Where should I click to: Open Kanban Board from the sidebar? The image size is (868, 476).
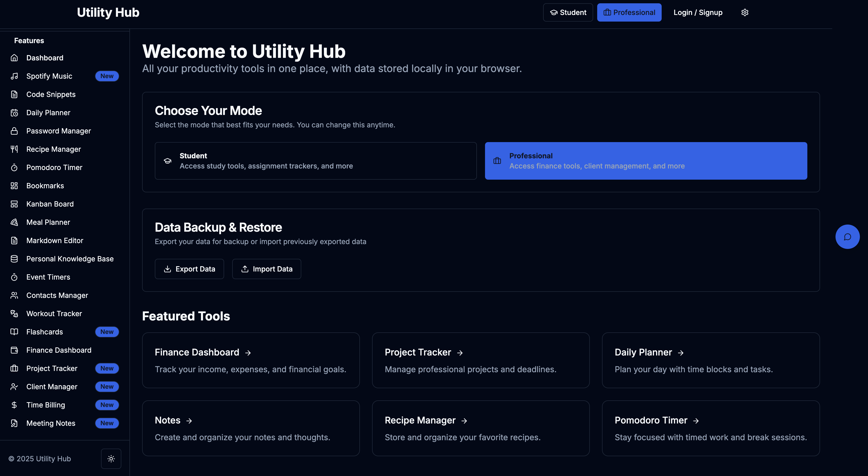tap(50, 204)
